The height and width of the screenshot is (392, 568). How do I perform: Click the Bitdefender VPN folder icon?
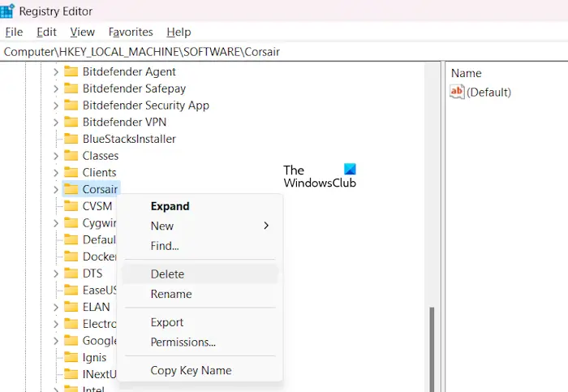[x=71, y=122]
